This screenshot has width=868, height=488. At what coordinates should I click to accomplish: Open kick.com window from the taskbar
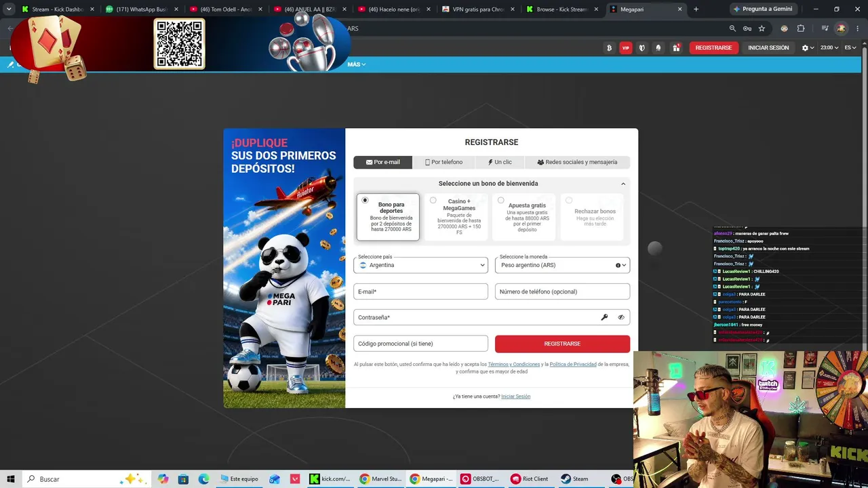330,479
